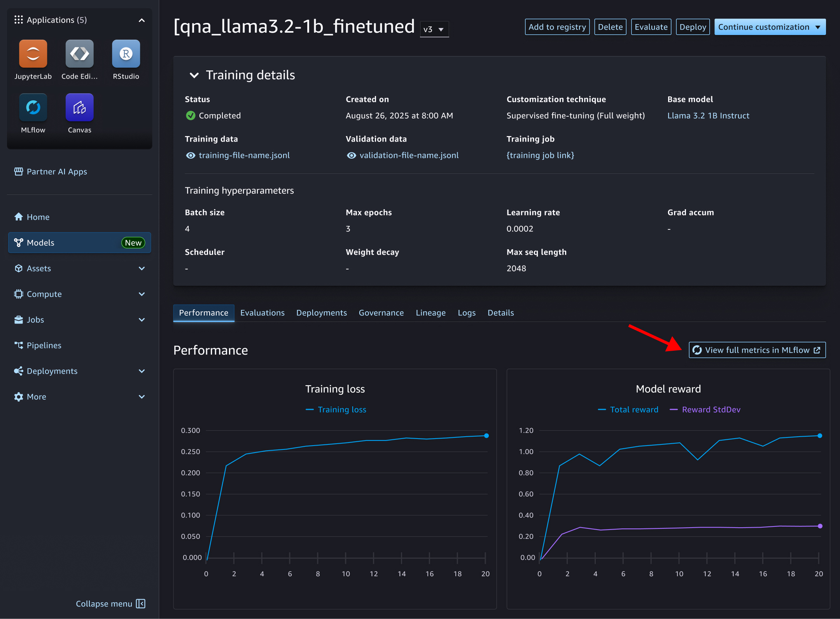The width and height of the screenshot is (840, 619).
Task: Open the Governance tab
Action: tap(381, 313)
